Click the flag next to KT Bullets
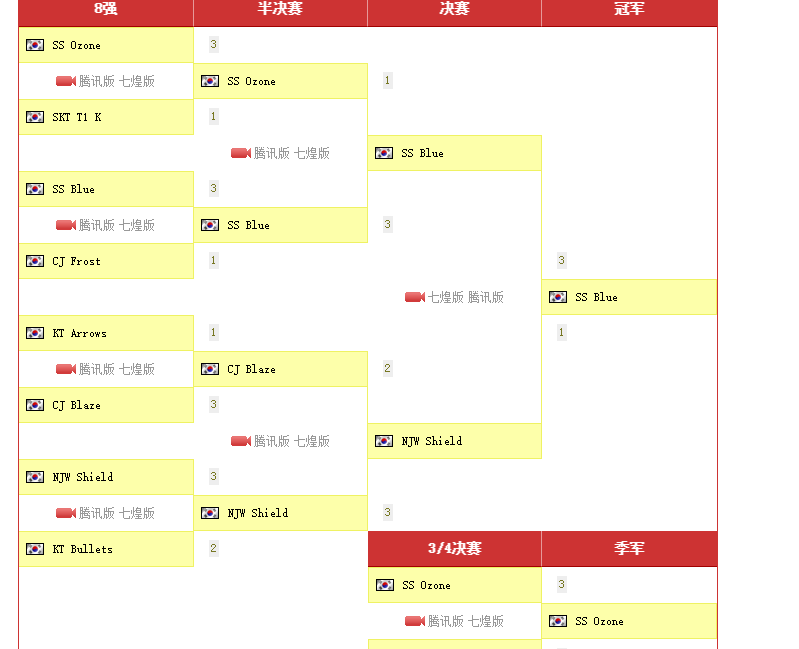The image size is (799, 649). pyautogui.click(x=35, y=549)
